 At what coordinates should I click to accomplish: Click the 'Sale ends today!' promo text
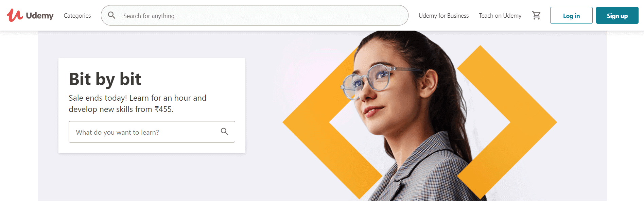pyautogui.click(x=98, y=98)
